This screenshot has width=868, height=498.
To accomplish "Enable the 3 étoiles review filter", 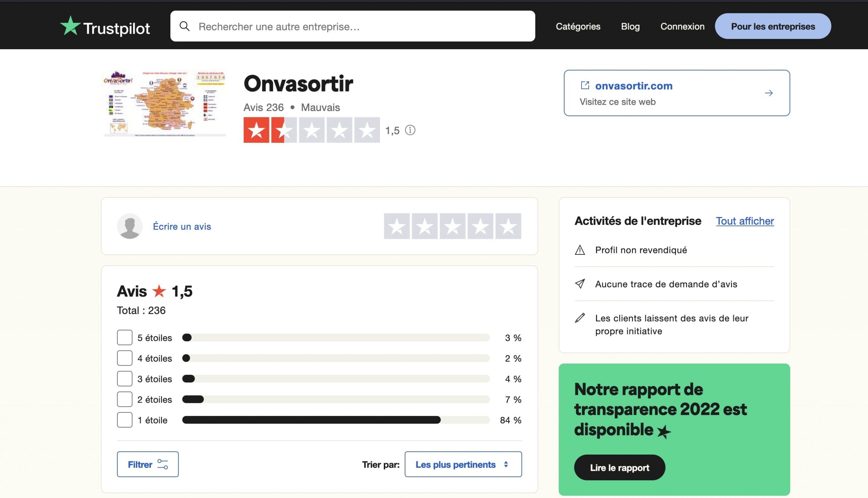I will 124,379.
